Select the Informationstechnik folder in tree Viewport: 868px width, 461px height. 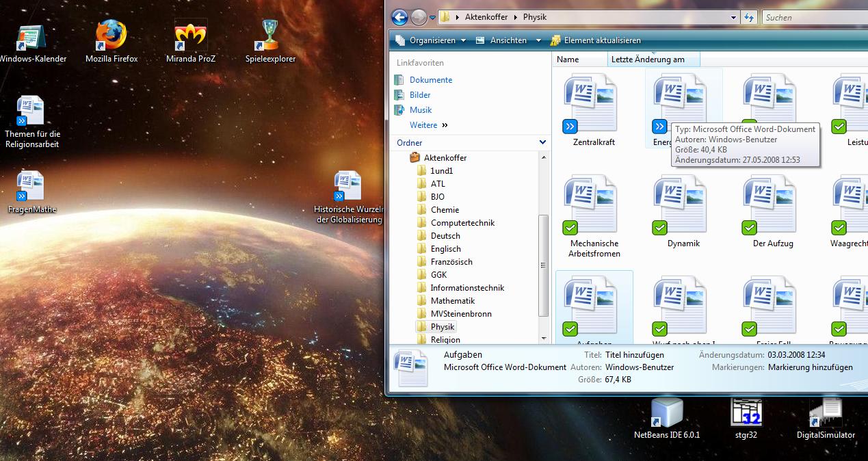click(467, 288)
